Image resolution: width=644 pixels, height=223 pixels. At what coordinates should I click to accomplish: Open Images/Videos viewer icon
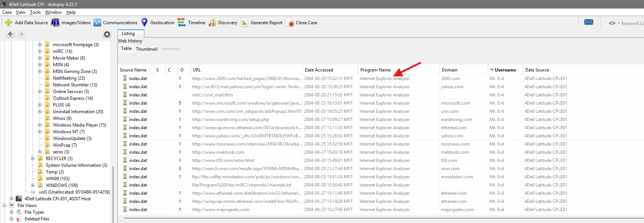click(55, 23)
